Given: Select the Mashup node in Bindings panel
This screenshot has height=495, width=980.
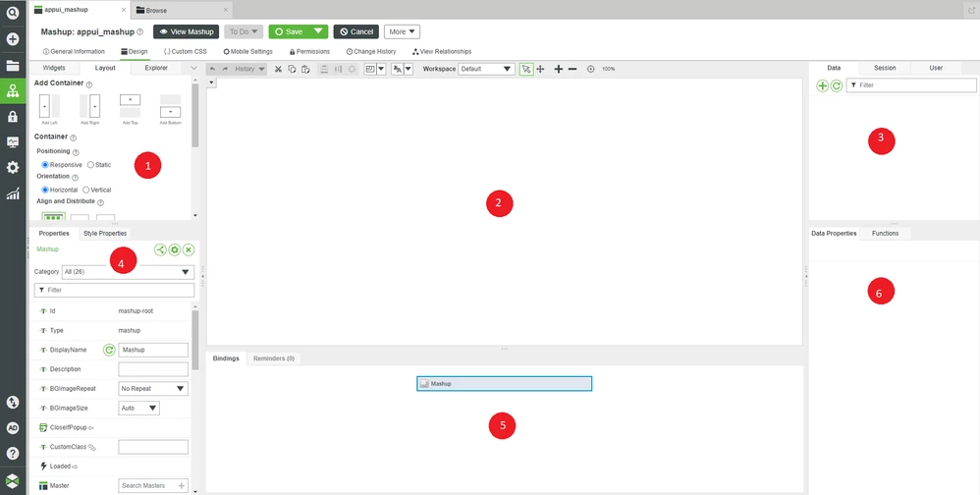Looking at the screenshot, I should [505, 384].
